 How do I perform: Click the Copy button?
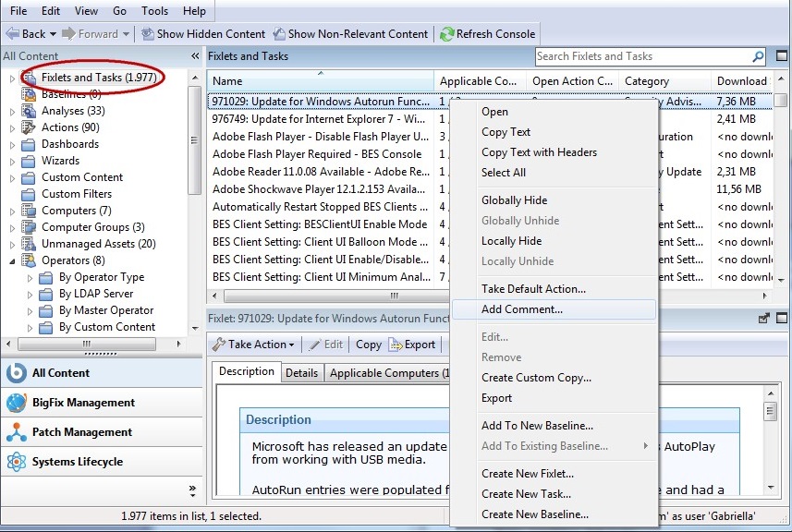[368, 344]
